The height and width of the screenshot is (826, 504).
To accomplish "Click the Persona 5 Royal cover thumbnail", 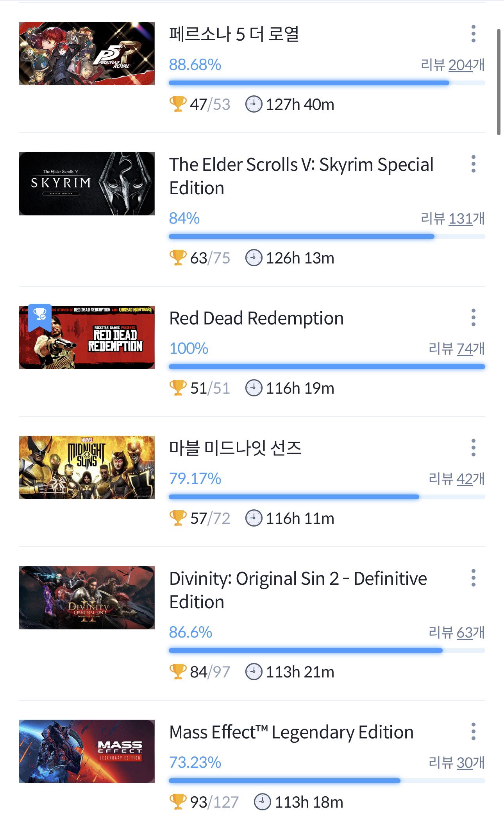I will [87, 54].
